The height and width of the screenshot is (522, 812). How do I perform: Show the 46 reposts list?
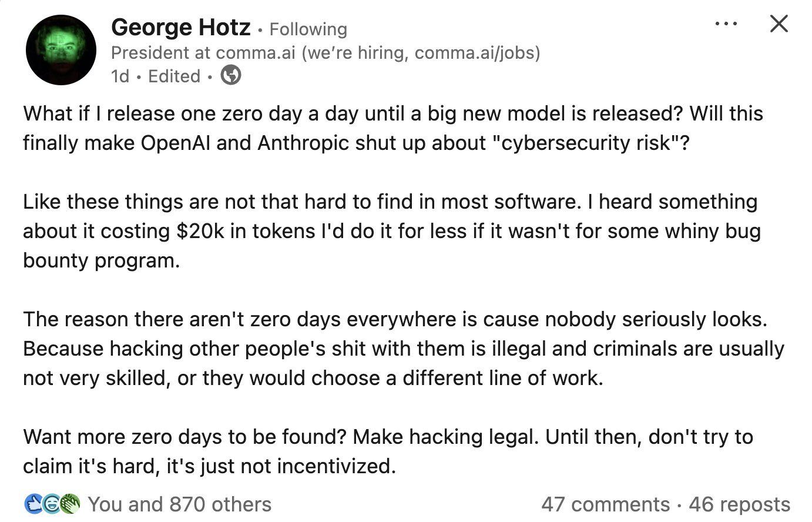pos(739,504)
